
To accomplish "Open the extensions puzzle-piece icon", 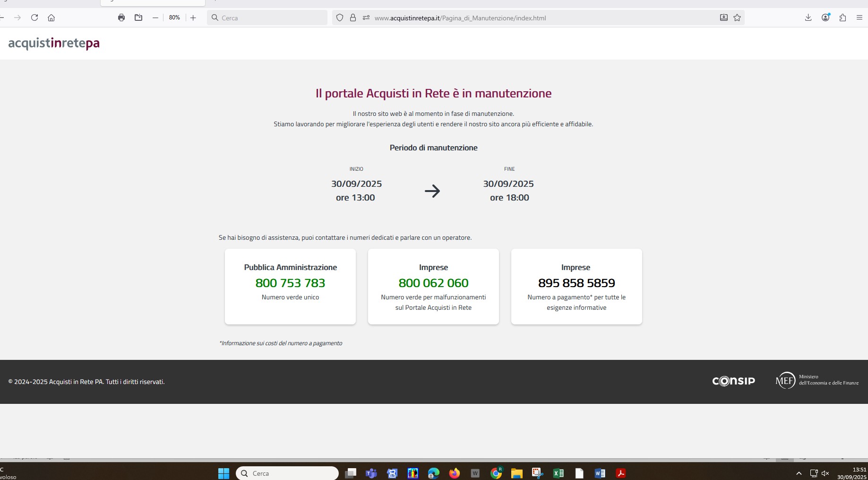I will [x=842, y=17].
